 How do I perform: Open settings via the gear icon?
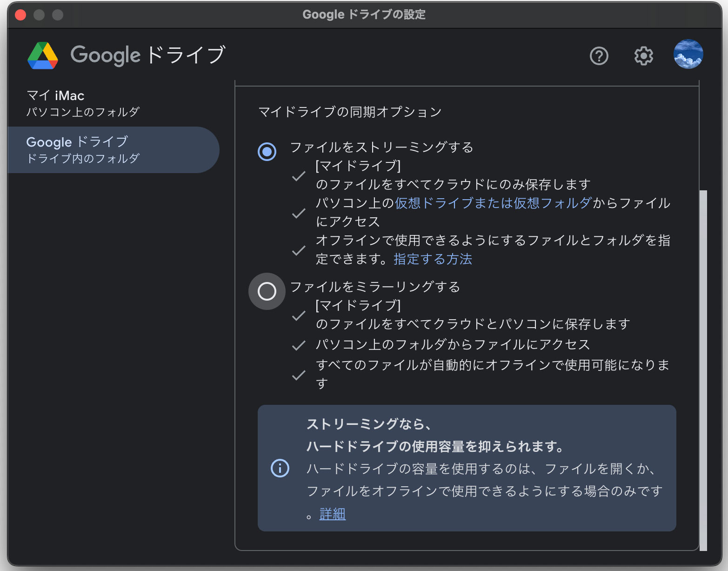pyautogui.click(x=644, y=56)
